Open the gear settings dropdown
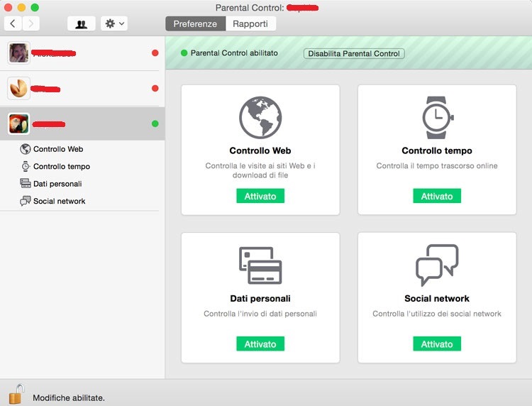This screenshot has width=532, height=406. 114,23
